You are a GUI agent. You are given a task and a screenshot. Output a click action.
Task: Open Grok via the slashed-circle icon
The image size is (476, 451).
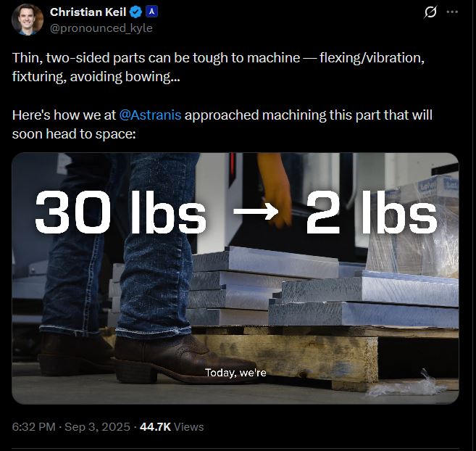[430, 12]
